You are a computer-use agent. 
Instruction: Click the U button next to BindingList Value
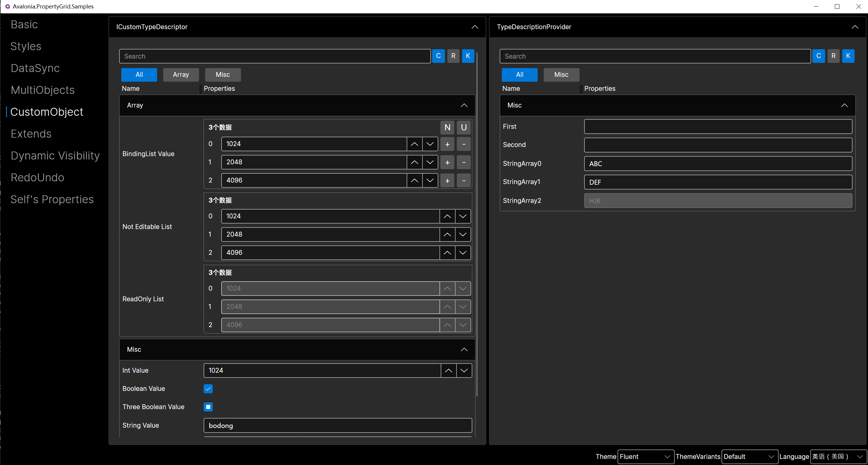(x=463, y=127)
